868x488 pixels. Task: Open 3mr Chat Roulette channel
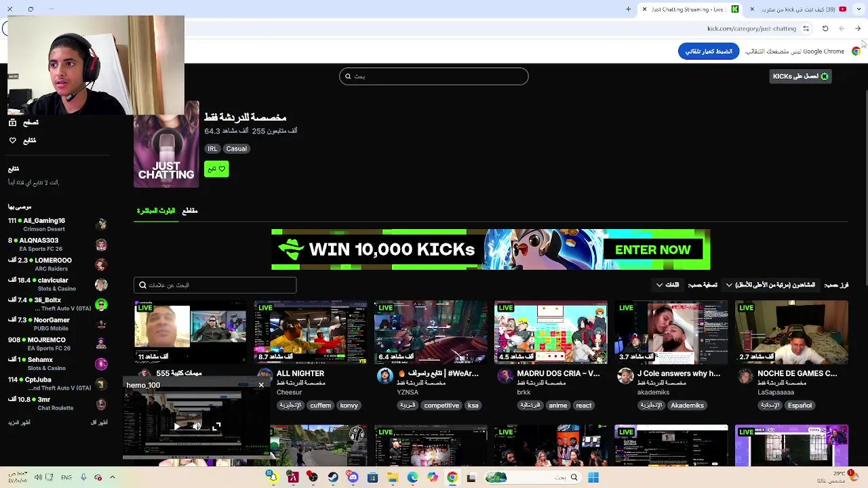pos(58,404)
